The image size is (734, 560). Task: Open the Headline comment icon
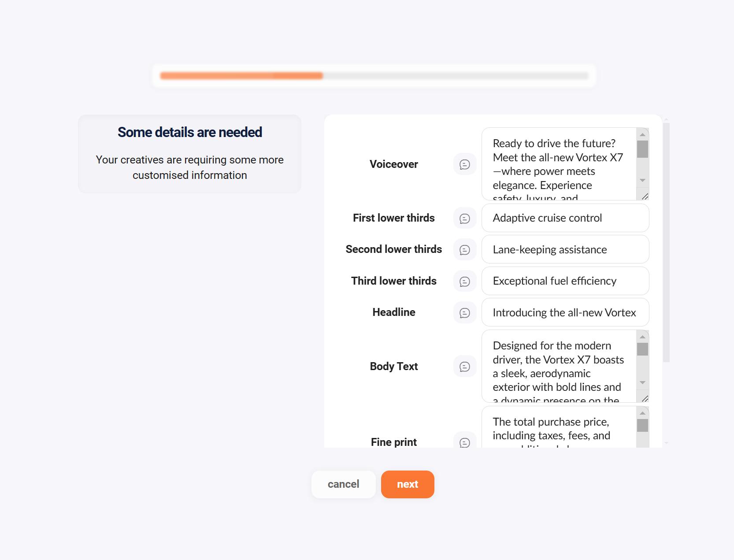tap(465, 312)
